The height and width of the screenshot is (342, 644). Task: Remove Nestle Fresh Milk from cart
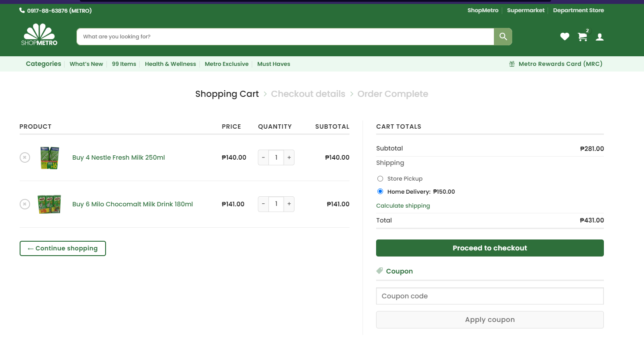pos(25,157)
